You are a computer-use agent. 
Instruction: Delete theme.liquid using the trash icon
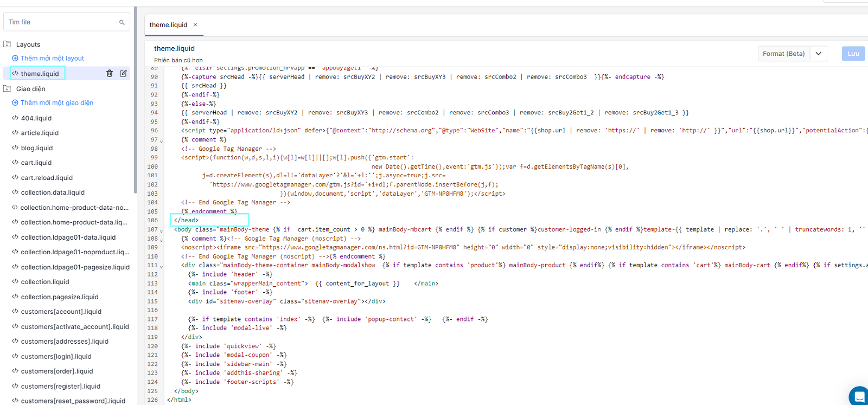pos(110,73)
